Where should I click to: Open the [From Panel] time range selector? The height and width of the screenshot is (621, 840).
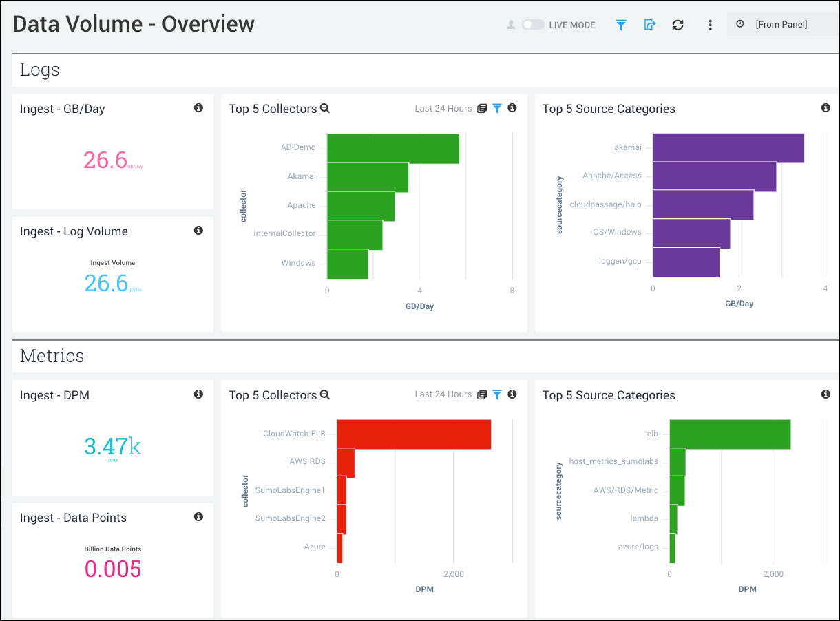coord(781,24)
